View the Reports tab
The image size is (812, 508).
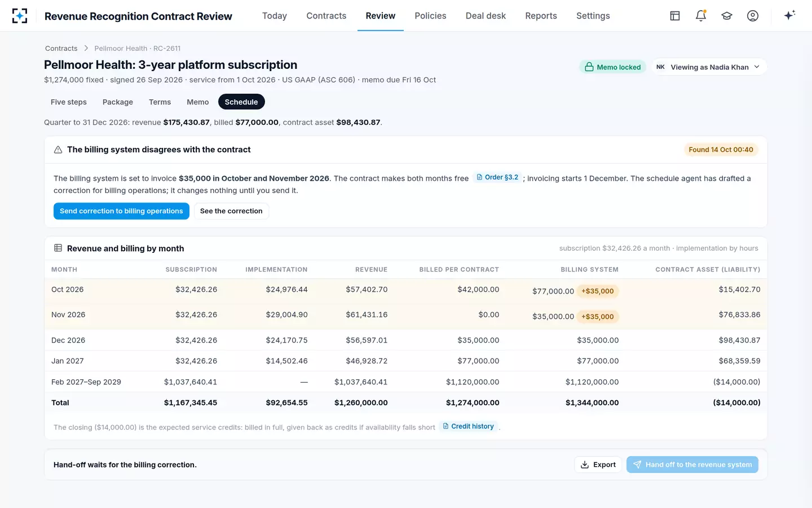[541, 16]
